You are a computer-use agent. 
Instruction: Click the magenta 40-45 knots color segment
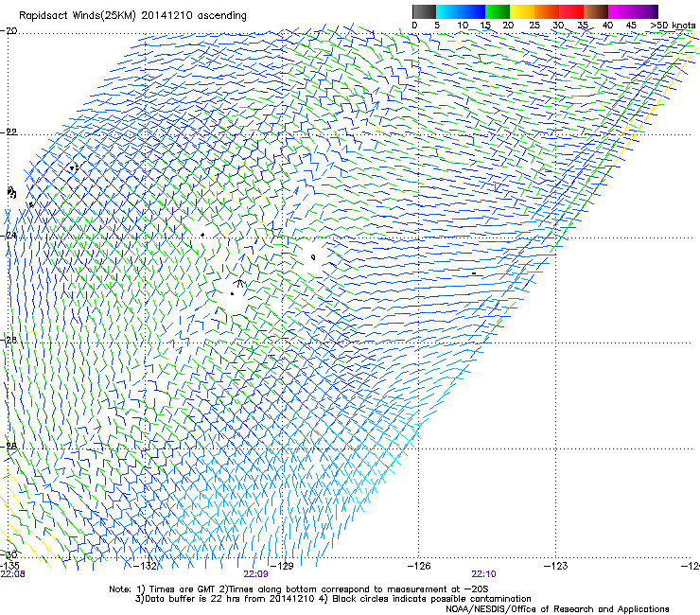[621, 11]
